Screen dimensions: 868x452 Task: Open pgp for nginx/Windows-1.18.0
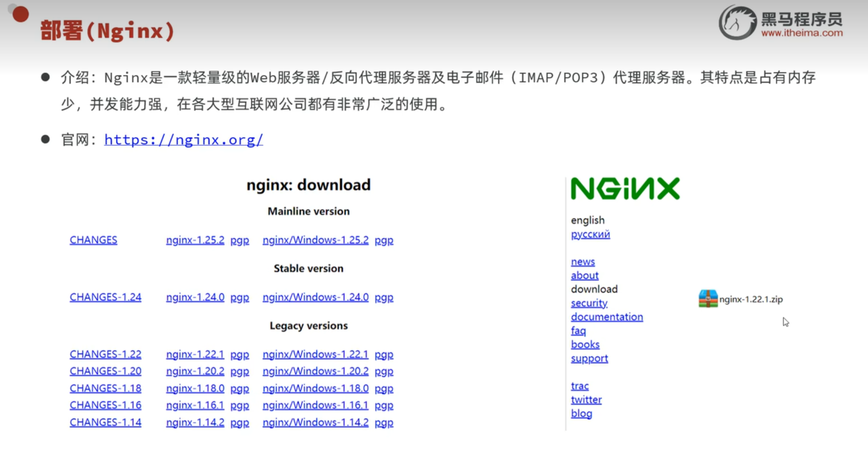click(x=384, y=389)
